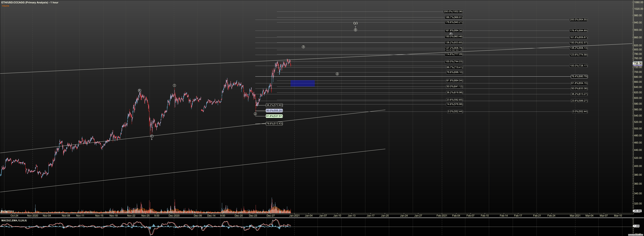The height and width of the screenshot is (236, 644).
Task: Click the MACD(C,EMA,12,26,9) study title
Action: click(14, 221)
